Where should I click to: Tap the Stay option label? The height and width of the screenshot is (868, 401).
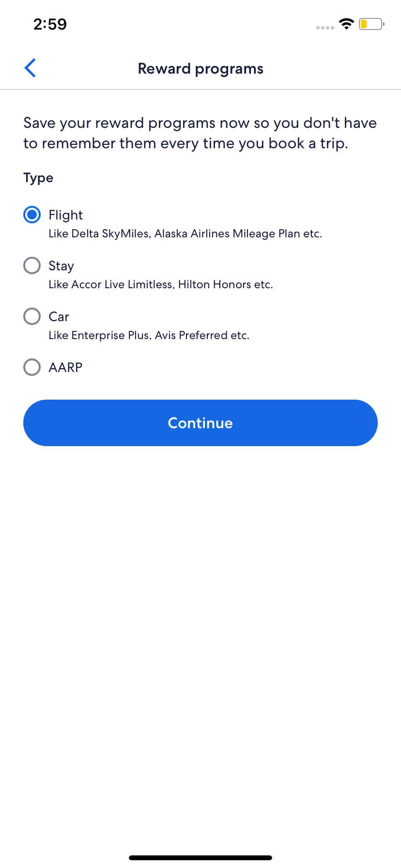tap(62, 266)
